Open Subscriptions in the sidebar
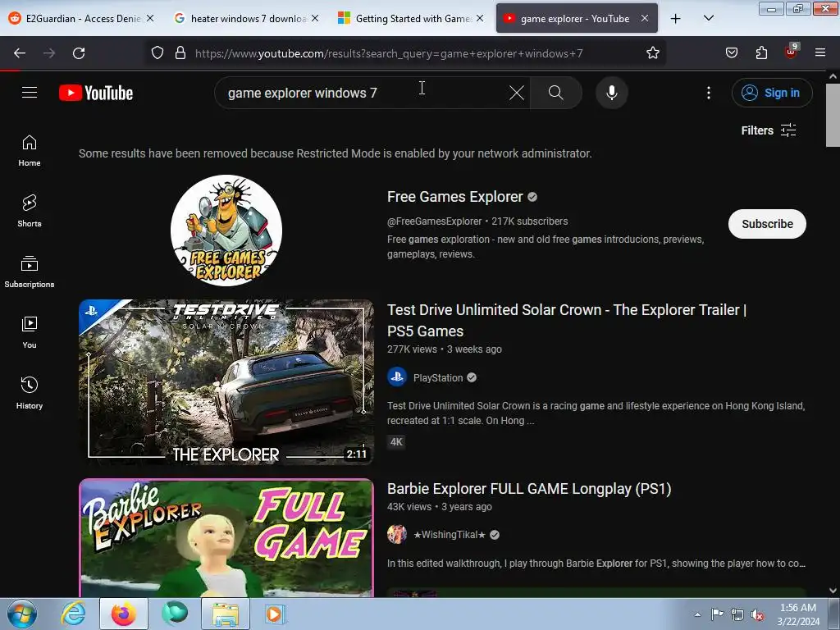Screen dimensions: 840x630 pyautogui.click(x=30, y=272)
